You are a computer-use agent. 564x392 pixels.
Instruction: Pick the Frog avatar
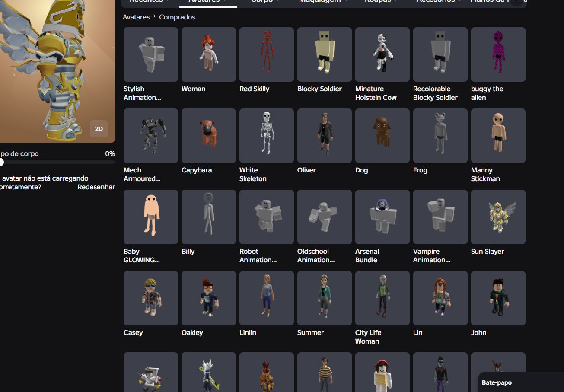pos(440,136)
